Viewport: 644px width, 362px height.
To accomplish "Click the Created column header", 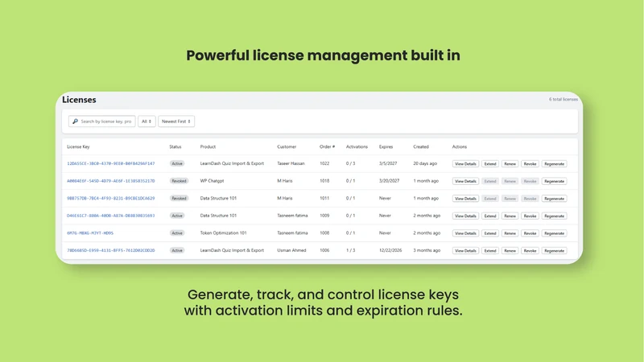I will point(421,146).
